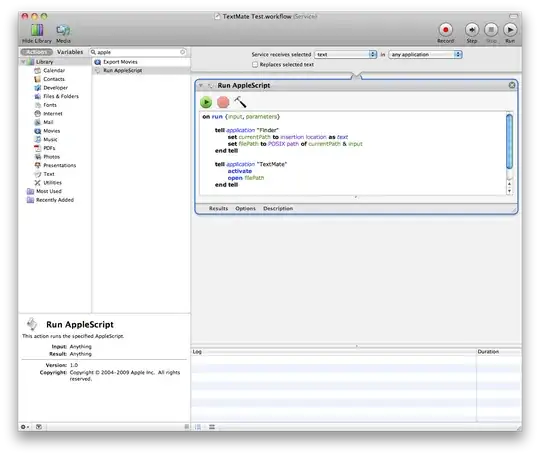The height and width of the screenshot is (456, 540).
Task: Click the Record button in toolbar
Action: (x=446, y=30)
